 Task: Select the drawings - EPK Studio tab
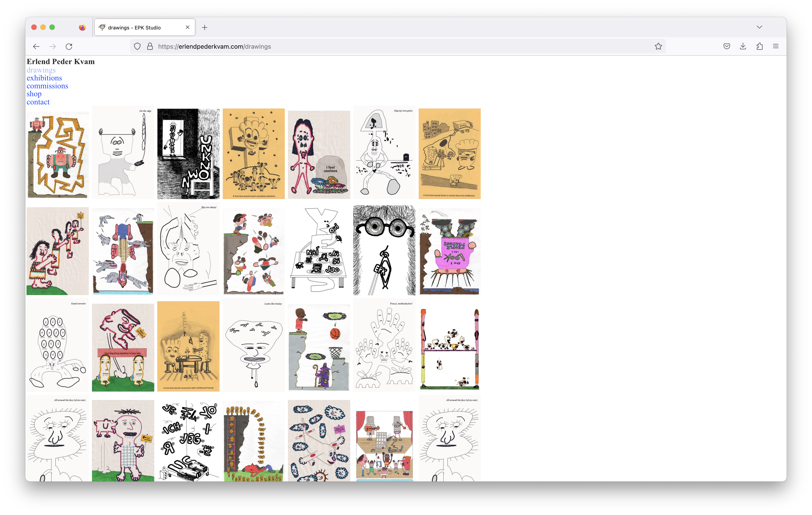coord(145,27)
